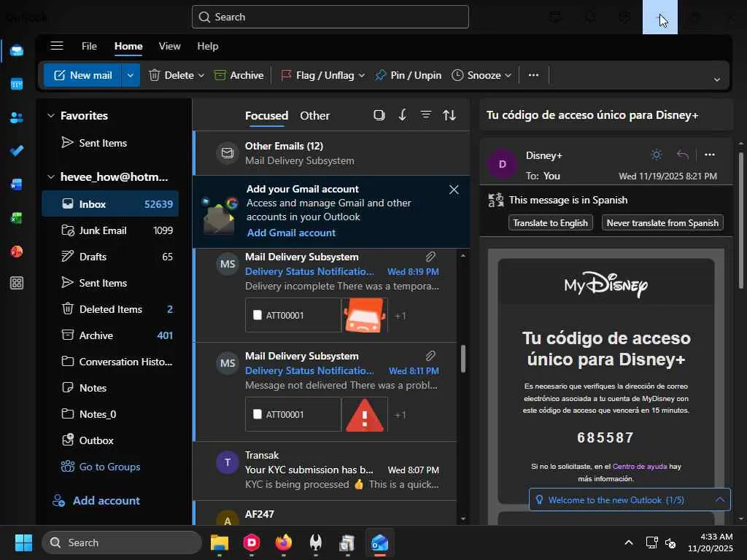The height and width of the screenshot is (560, 747).
Task: Open the ribbon ellipsis More options
Action: [533, 75]
